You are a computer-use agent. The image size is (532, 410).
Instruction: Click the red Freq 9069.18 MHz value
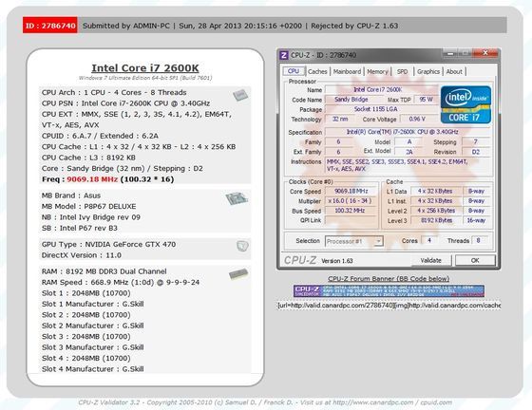pyautogui.click(x=92, y=179)
